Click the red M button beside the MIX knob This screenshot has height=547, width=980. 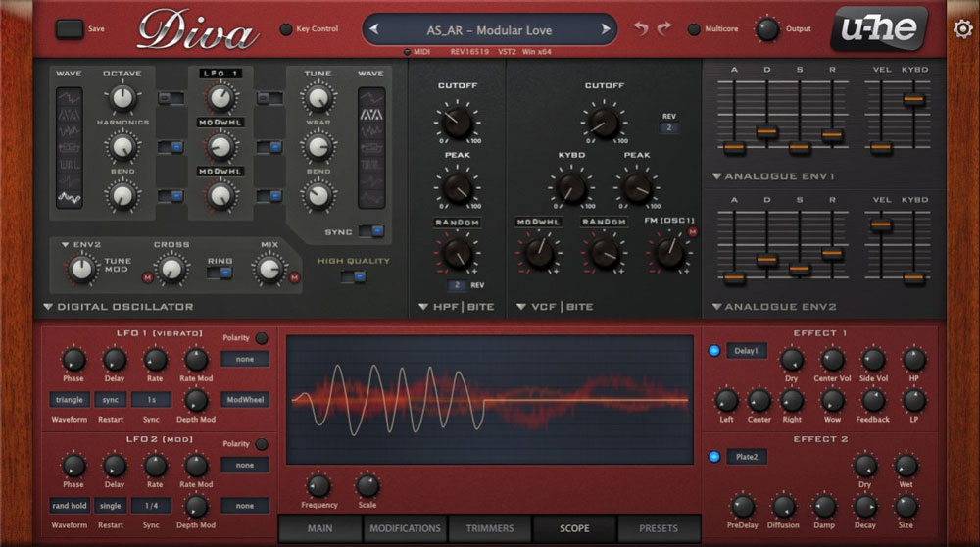(x=294, y=277)
